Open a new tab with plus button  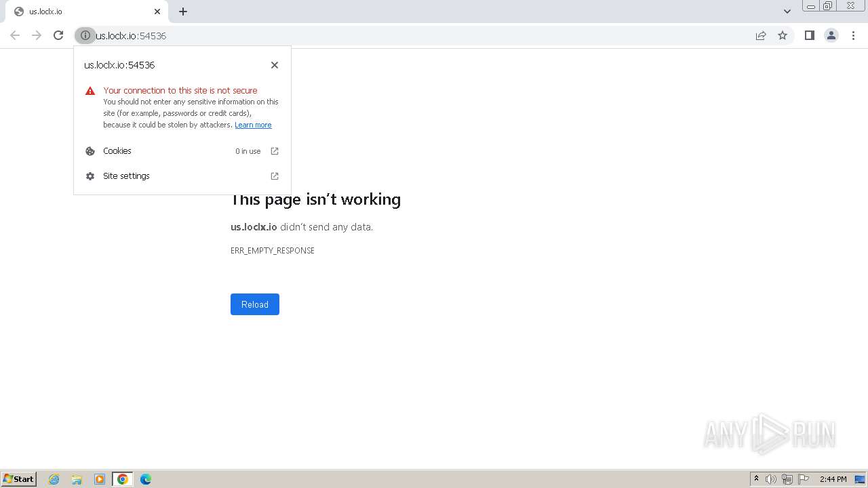tap(183, 12)
